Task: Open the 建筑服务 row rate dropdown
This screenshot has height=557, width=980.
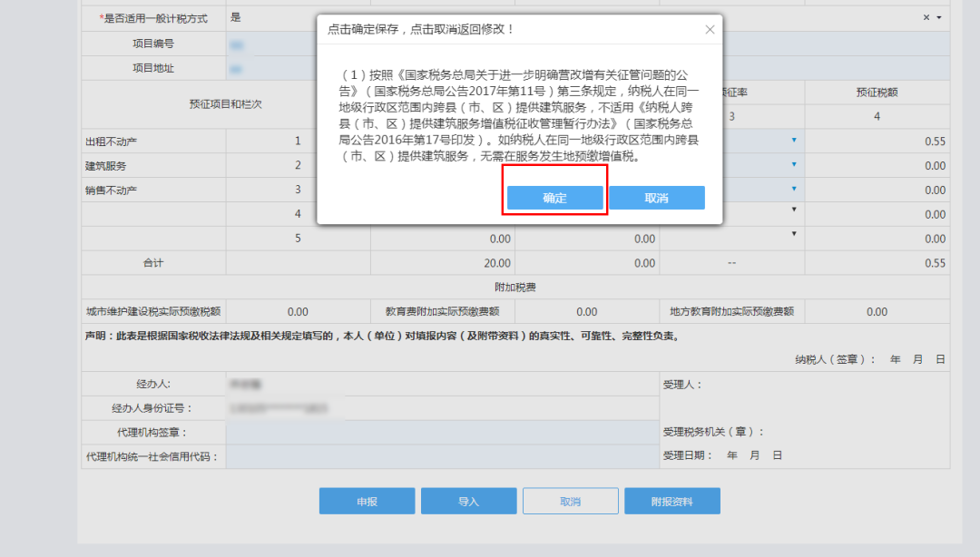Action: 794,164
